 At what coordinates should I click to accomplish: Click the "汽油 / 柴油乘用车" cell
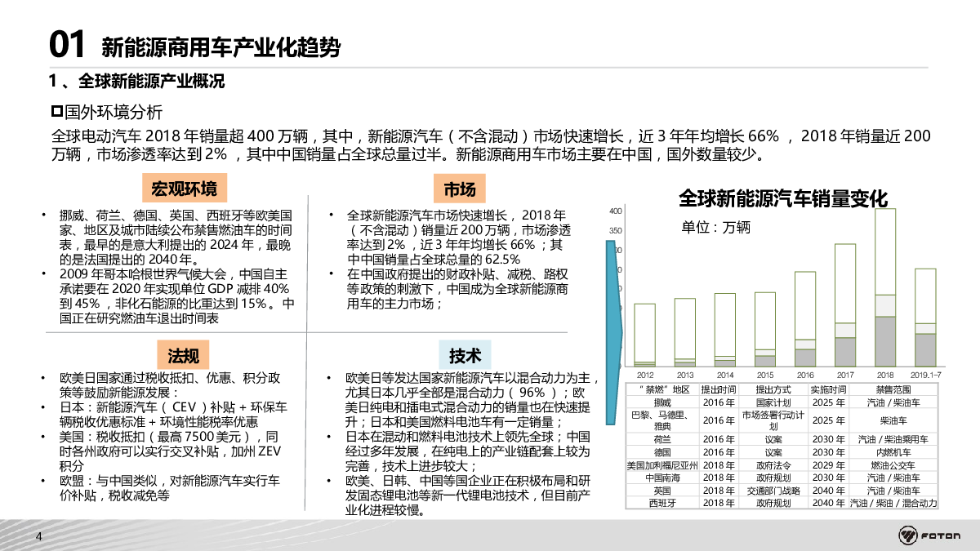click(x=893, y=439)
